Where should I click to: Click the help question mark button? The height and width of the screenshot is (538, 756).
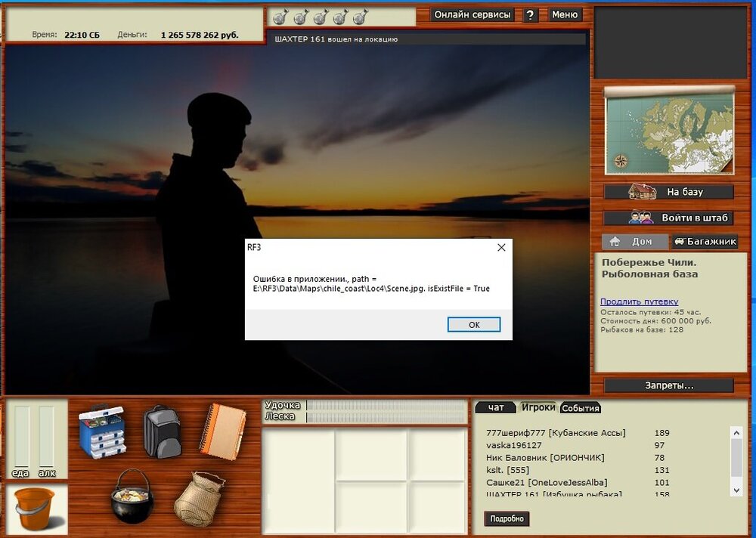[x=530, y=15]
